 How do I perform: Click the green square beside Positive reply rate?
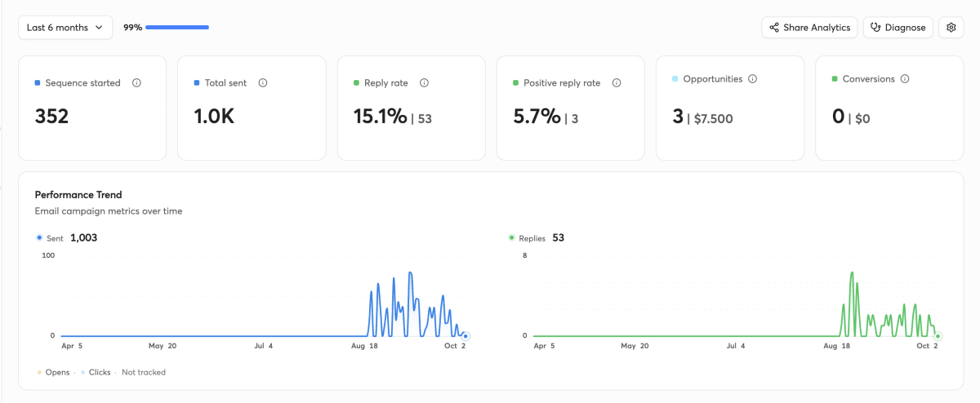(x=515, y=82)
